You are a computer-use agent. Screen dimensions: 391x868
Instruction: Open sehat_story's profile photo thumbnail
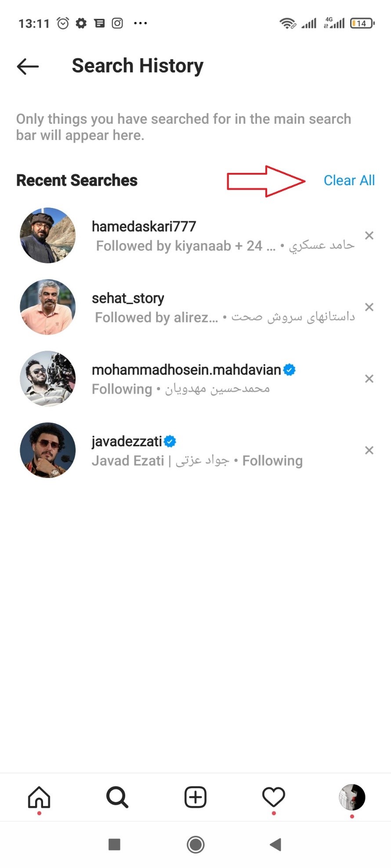(47, 307)
